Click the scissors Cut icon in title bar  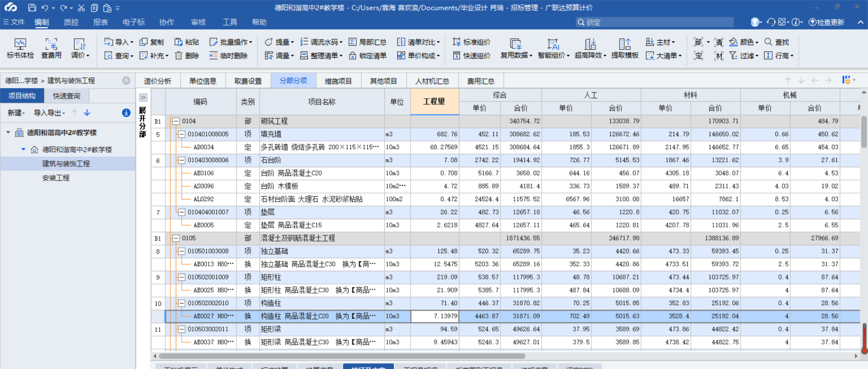pos(81,8)
